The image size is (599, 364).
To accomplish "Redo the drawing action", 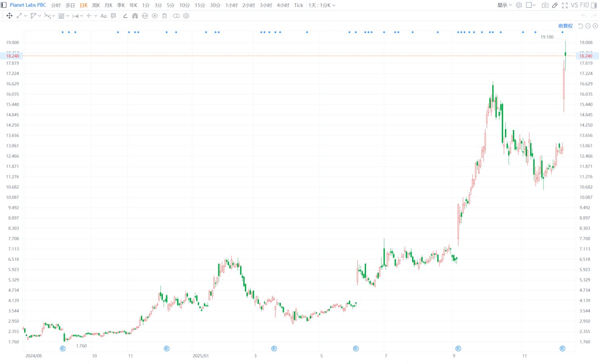I will (x=594, y=16).
